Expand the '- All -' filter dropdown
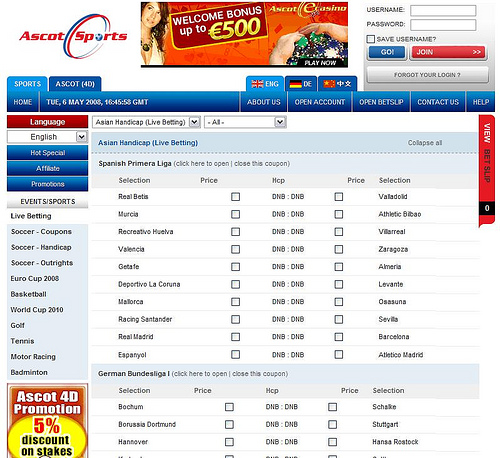500x458 pixels. coord(245,122)
